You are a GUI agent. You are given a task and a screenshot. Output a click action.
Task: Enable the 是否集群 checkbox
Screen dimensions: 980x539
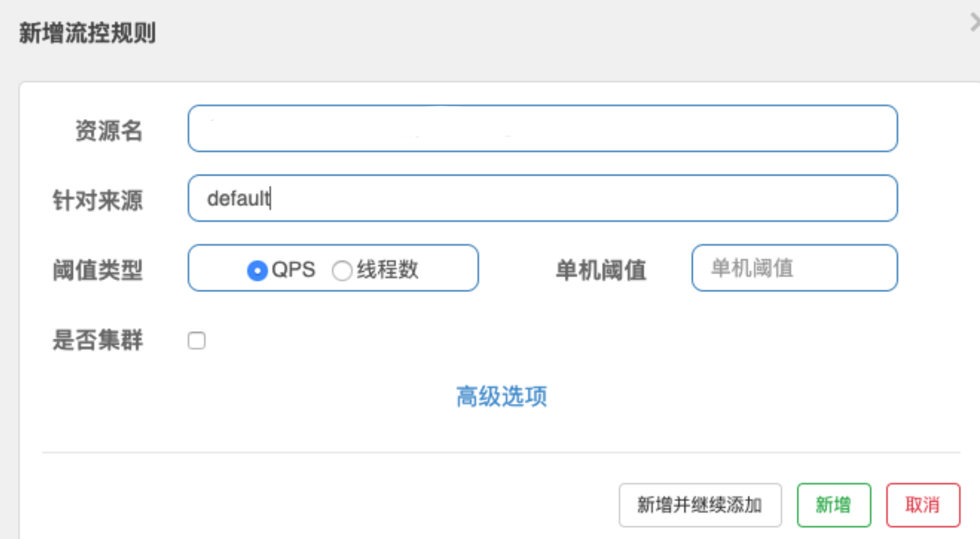coord(196,340)
